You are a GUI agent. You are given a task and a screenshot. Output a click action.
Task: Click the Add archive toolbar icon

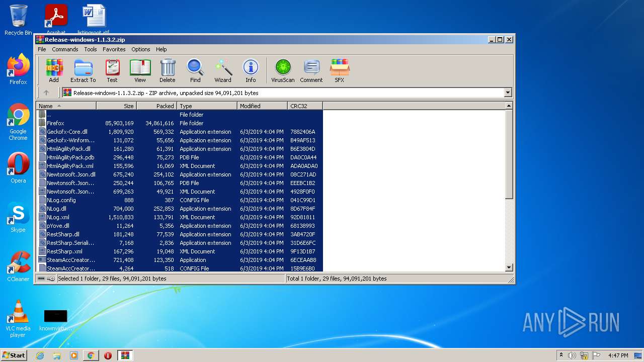54,70
